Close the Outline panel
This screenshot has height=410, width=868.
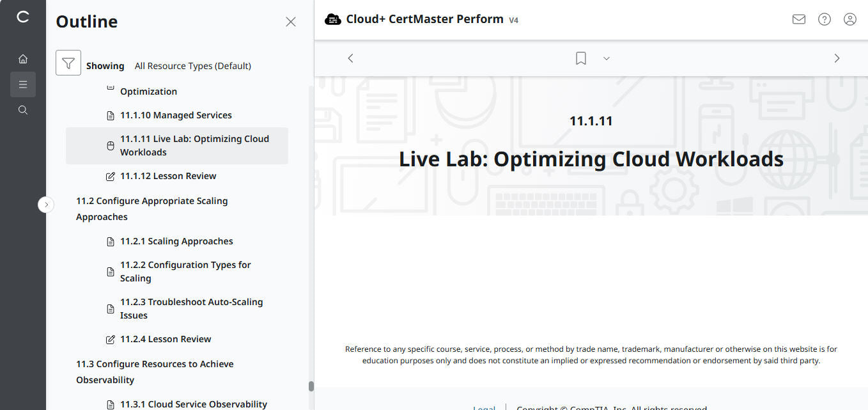point(290,21)
